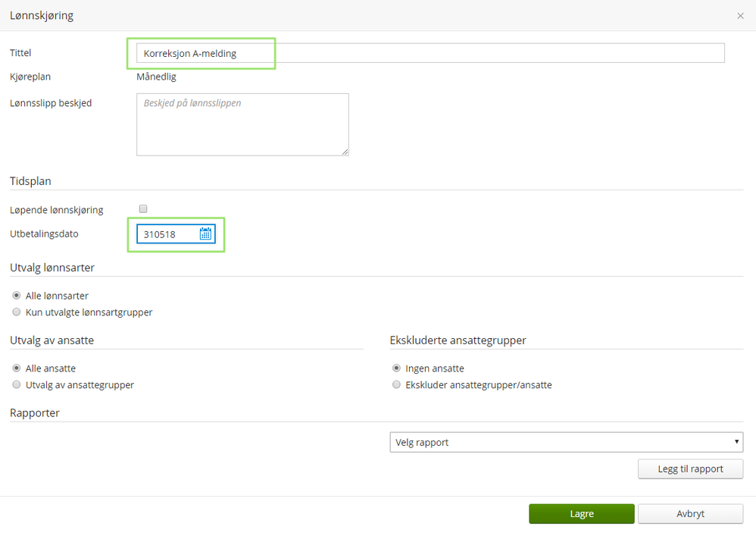
Task: Click the Tittel input field
Action: [x=430, y=53]
